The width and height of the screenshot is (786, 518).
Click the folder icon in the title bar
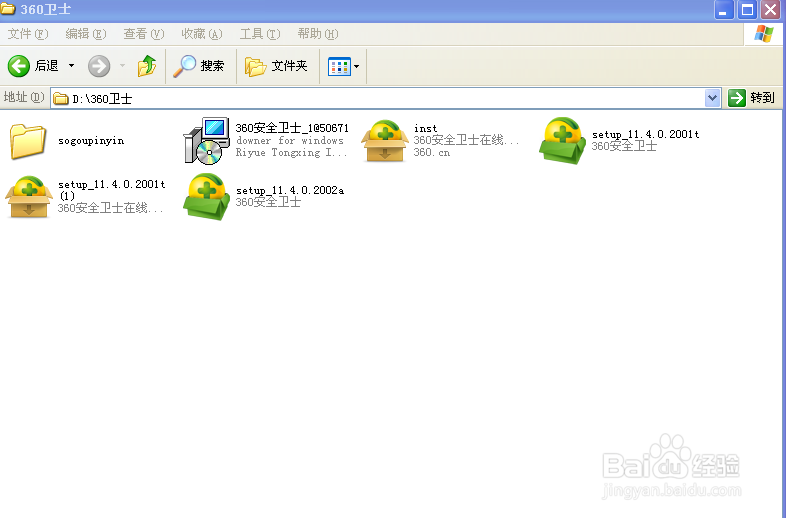(8, 9)
